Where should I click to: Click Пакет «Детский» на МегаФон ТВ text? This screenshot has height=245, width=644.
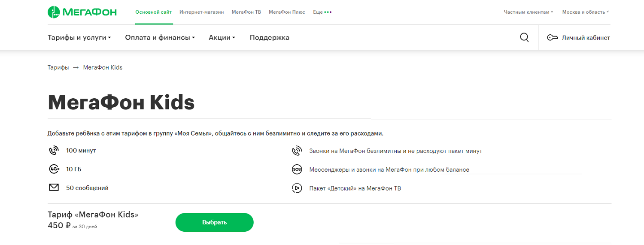(355, 188)
